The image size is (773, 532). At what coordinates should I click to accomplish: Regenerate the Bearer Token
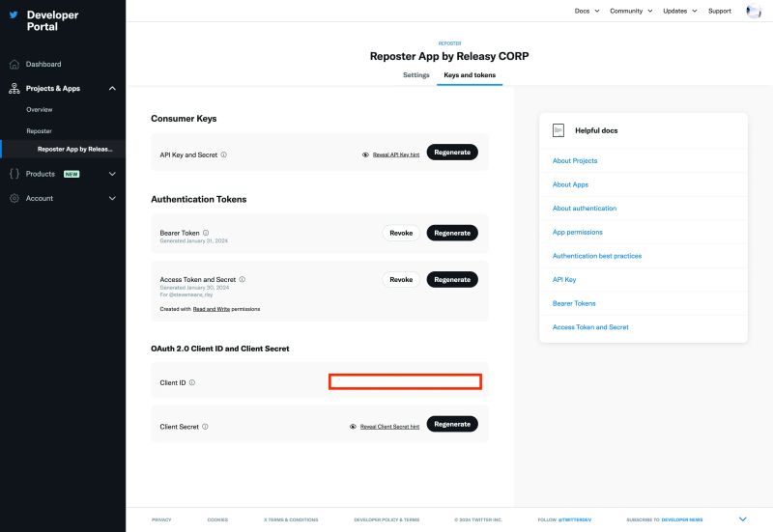pos(452,233)
